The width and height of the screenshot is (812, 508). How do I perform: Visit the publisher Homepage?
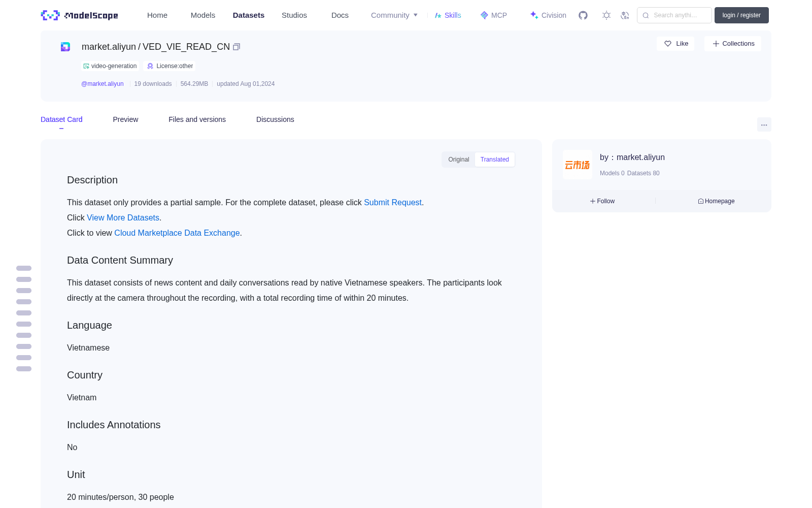(x=716, y=201)
